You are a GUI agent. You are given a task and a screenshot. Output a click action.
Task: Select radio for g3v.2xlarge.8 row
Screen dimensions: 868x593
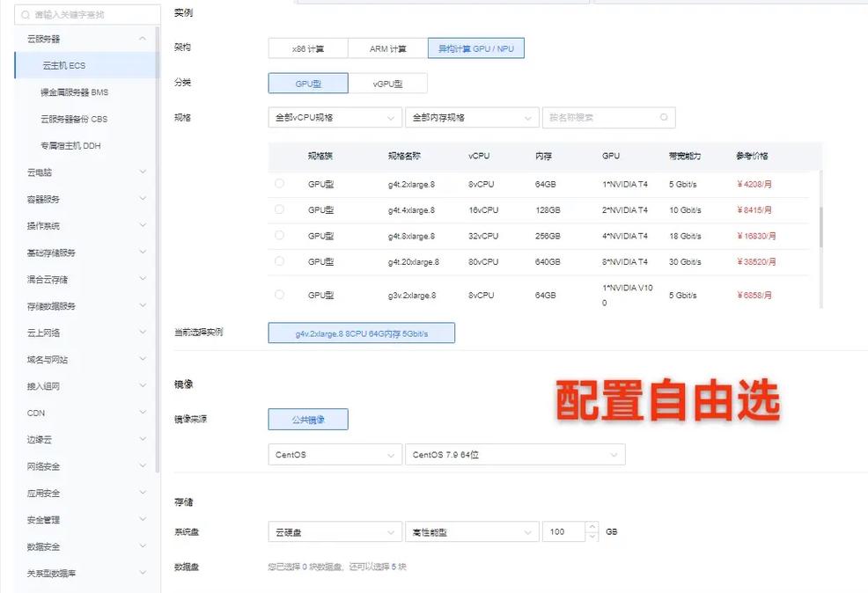[x=280, y=295]
